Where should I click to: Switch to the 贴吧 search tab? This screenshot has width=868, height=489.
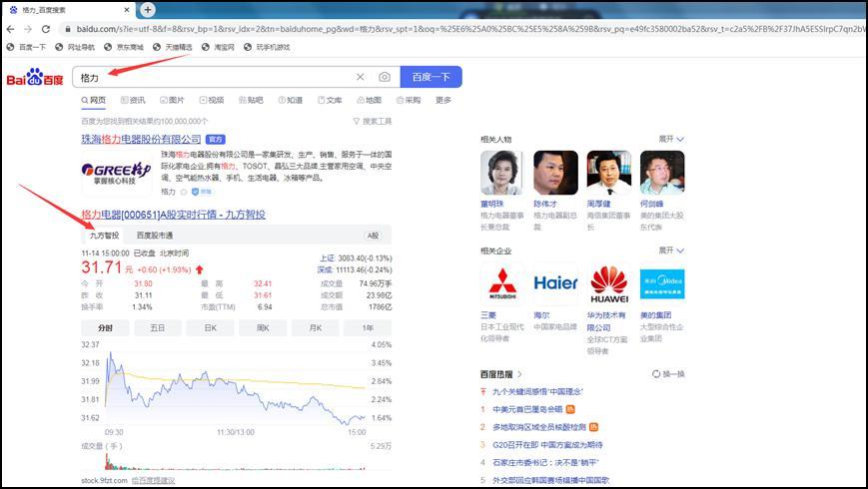pos(251,100)
